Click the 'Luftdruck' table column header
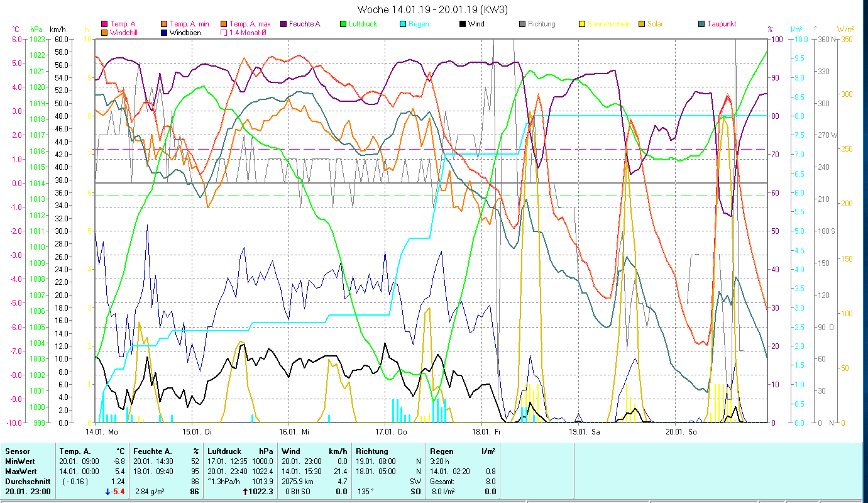This screenshot has height=503, width=868. (225, 451)
